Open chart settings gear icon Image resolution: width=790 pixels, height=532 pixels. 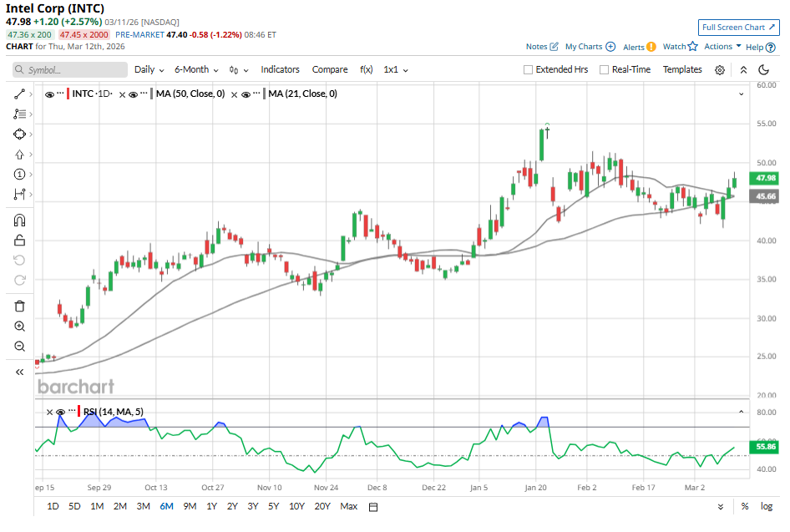pyautogui.click(x=720, y=70)
